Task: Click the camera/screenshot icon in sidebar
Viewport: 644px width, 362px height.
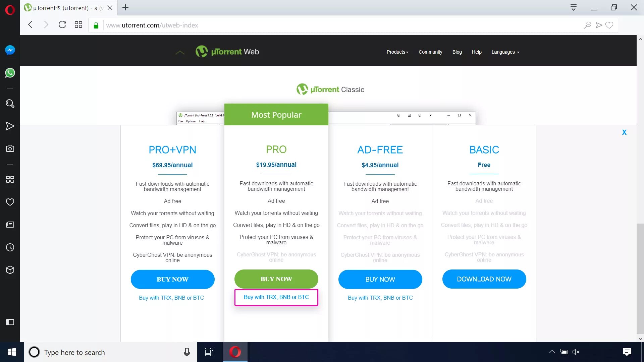Action: [x=10, y=148]
